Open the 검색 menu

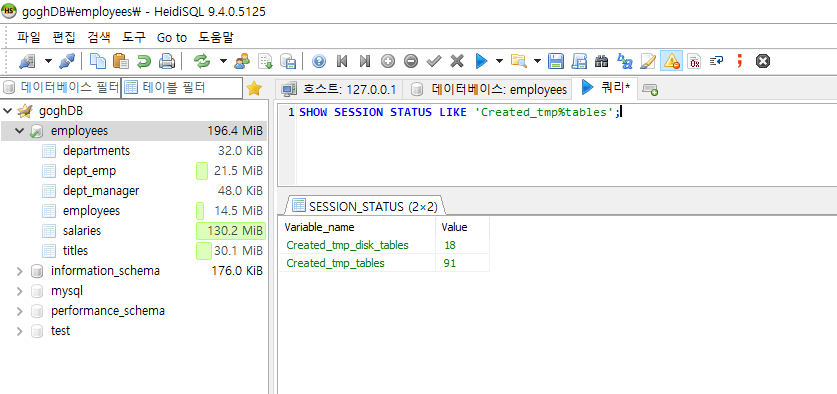click(x=99, y=38)
